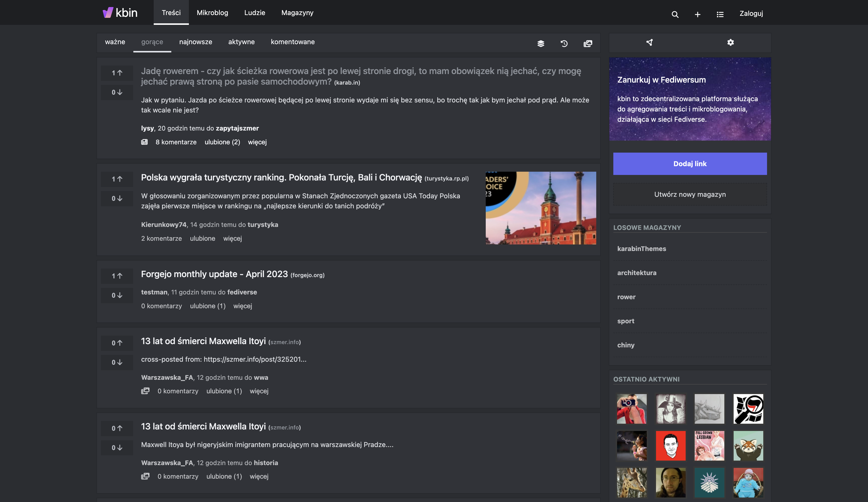Viewport: 868px width, 502px height.
Task: Open the time-range history icon
Action: pyautogui.click(x=564, y=43)
